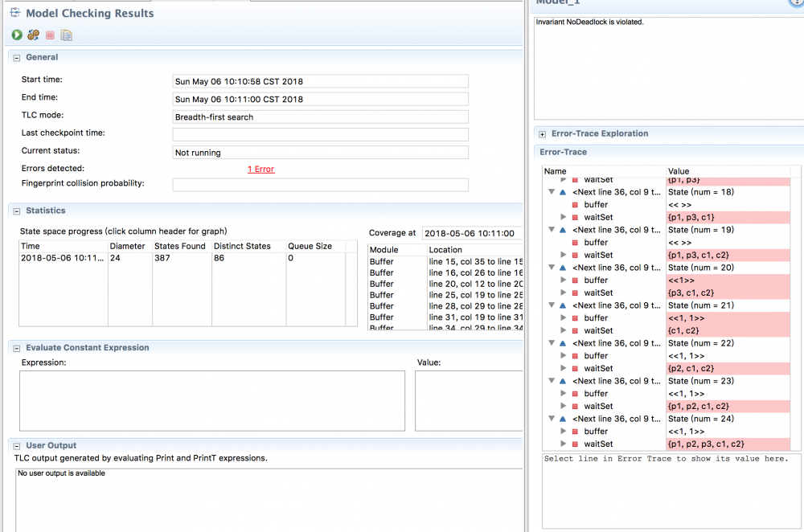Collapse the User Output section
This screenshot has width=804, height=532.
[x=17, y=446]
